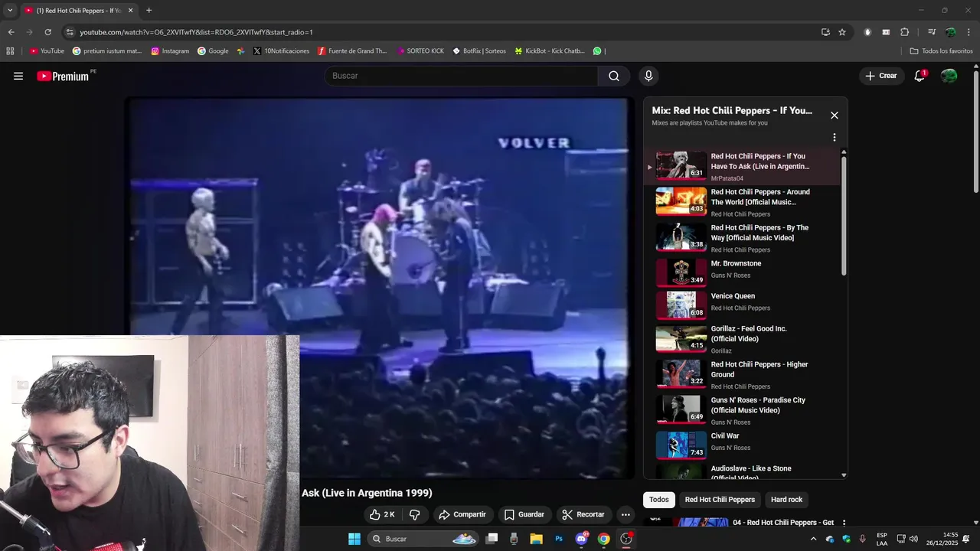Viewport: 980px width, 551px height.
Task: Open the Mix playlist three-dot options
Action: click(x=835, y=138)
